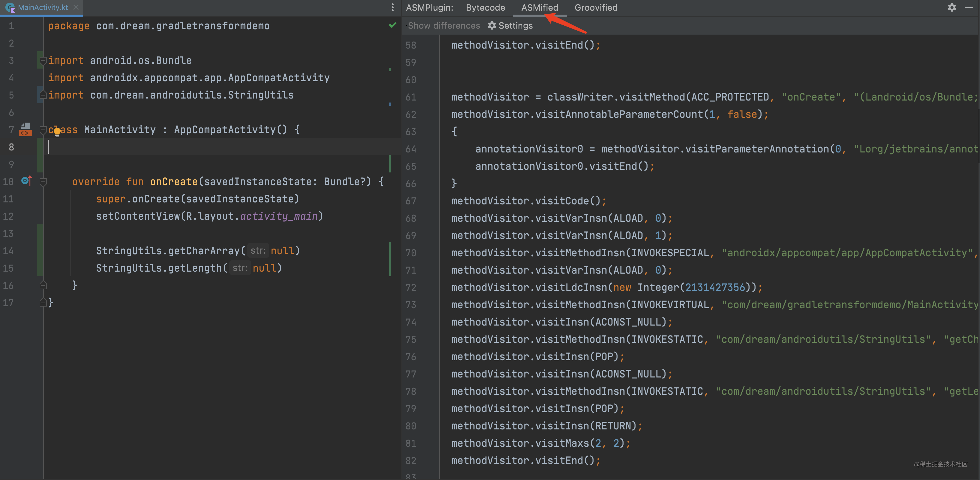Click Show differences
Viewport: 980px width, 480px height.
point(444,25)
